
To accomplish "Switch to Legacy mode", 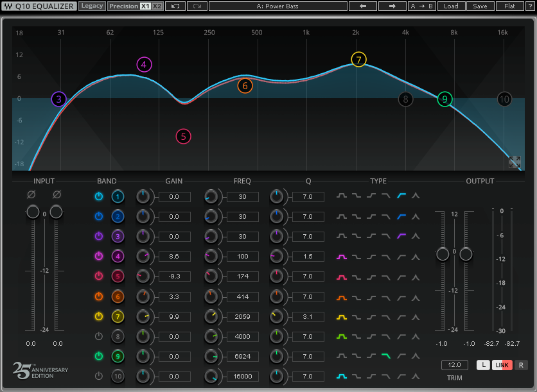I will pos(92,6).
